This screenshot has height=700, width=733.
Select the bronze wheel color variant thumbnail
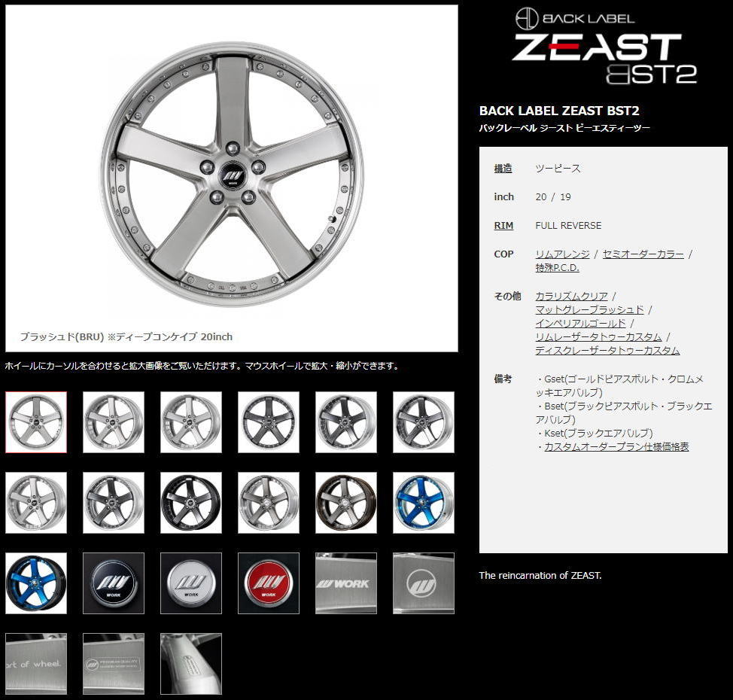pyautogui.click(x=345, y=502)
